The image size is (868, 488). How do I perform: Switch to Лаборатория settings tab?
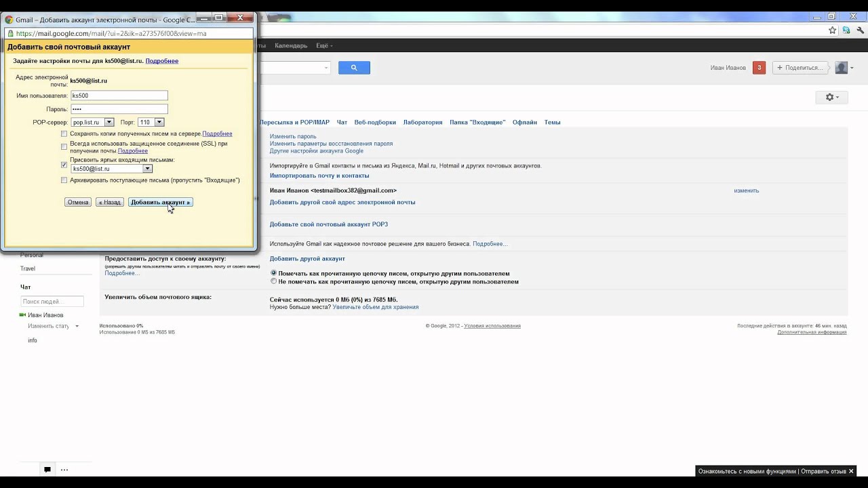pos(422,123)
